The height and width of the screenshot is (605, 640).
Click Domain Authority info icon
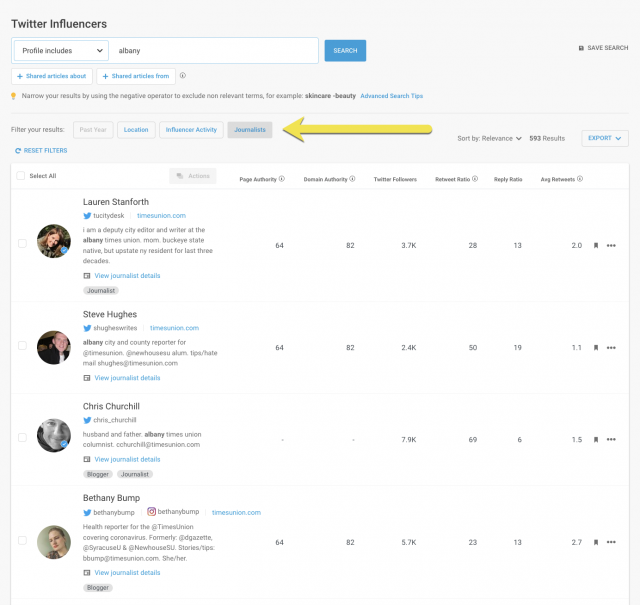352,179
